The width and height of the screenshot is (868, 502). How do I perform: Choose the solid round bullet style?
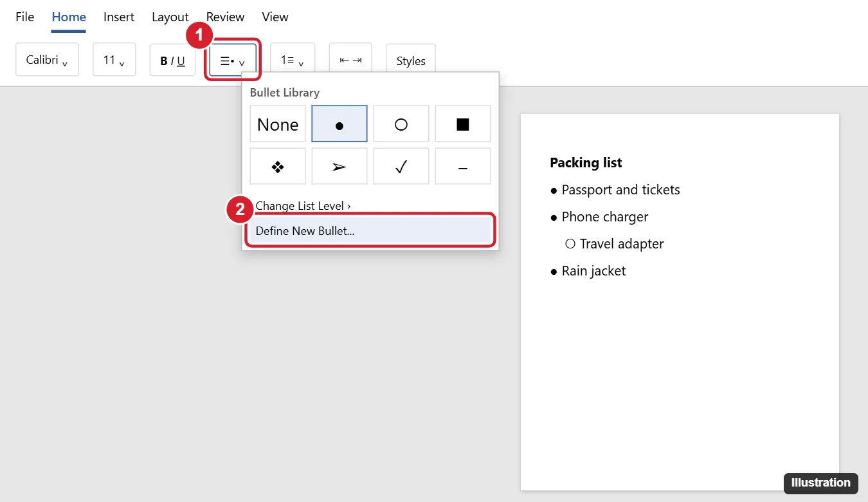339,124
